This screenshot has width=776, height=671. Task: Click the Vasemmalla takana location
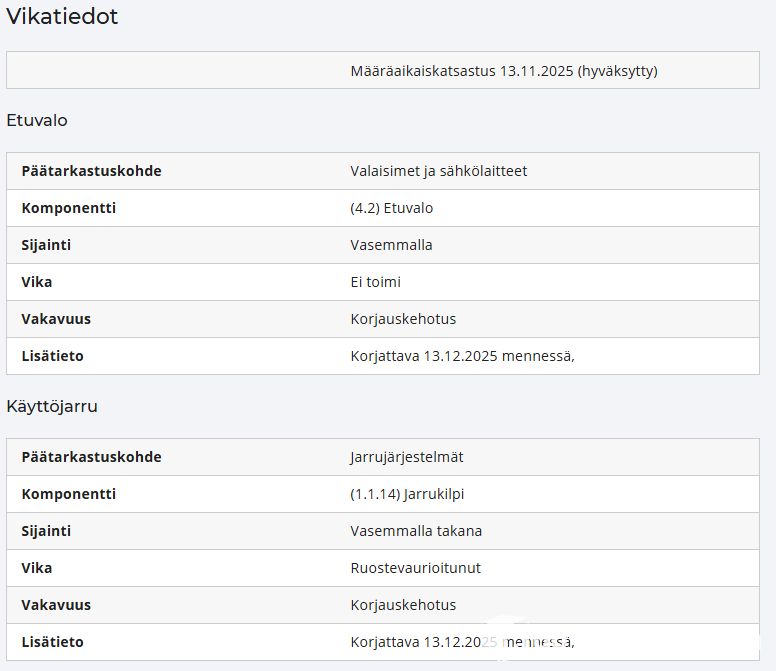416,531
